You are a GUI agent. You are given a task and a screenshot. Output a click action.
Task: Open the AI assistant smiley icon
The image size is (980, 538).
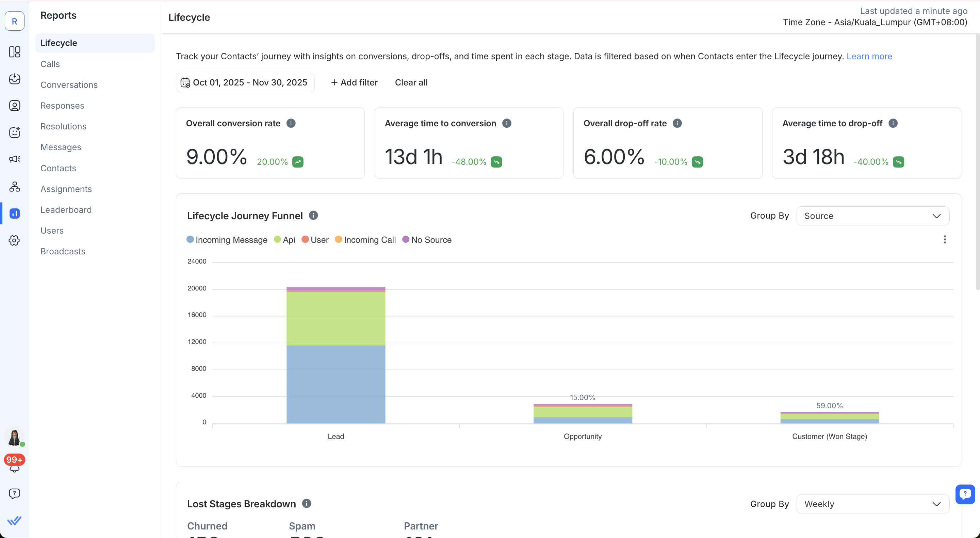(15, 132)
